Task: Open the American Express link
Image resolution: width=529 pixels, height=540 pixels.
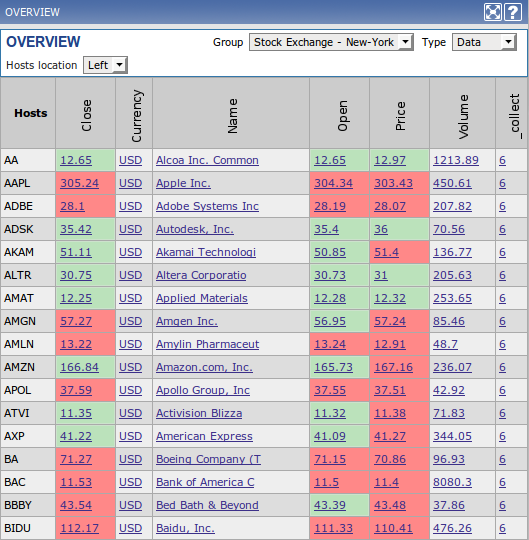Action: click(x=204, y=436)
